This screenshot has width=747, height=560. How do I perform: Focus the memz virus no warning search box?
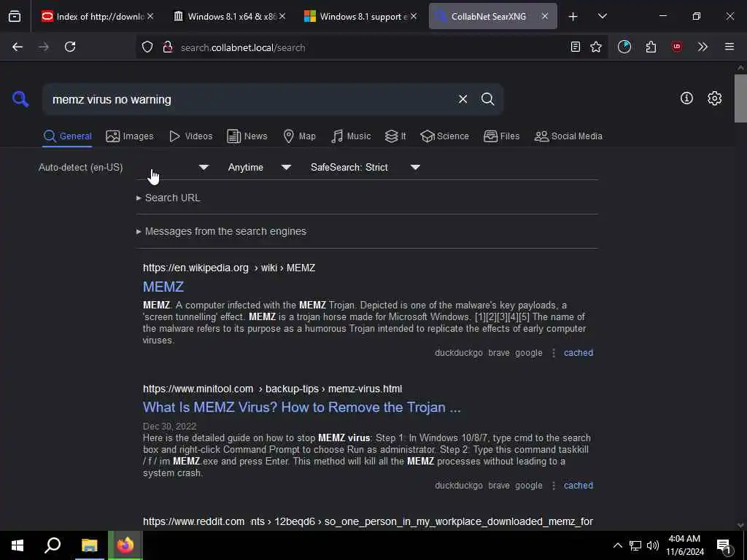248,99
